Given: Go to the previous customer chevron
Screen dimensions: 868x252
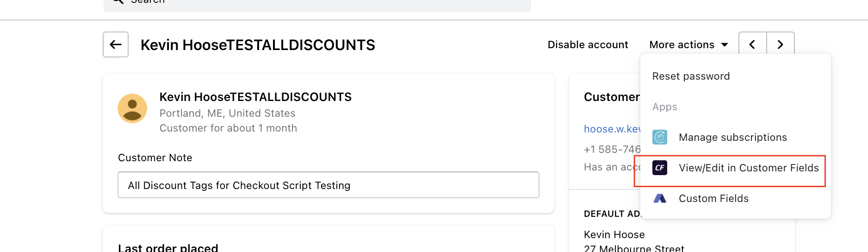Looking at the screenshot, I should pyautogui.click(x=752, y=44).
